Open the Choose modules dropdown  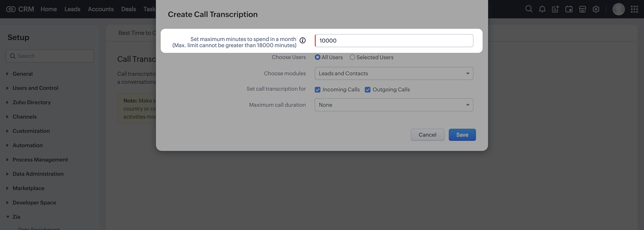click(394, 73)
